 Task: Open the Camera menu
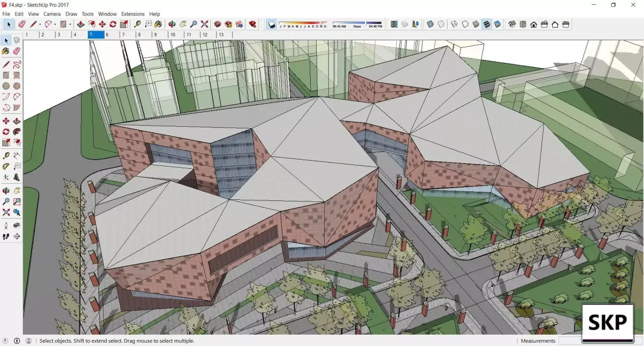pyautogui.click(x=52, y=14)
